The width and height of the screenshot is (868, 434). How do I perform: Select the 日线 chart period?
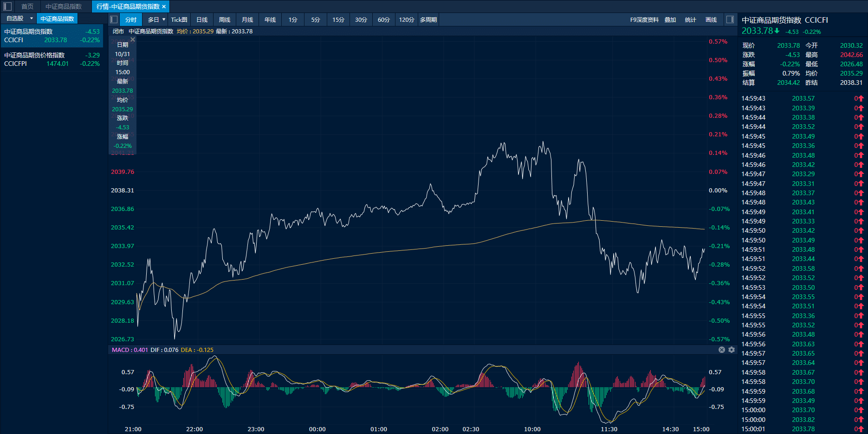point(202,19)
